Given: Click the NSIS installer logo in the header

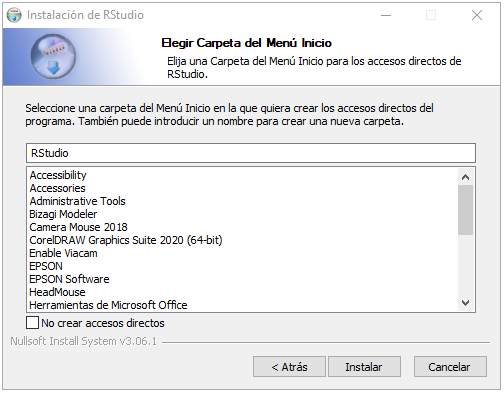Looking at the screenshot, I should 53,56.
